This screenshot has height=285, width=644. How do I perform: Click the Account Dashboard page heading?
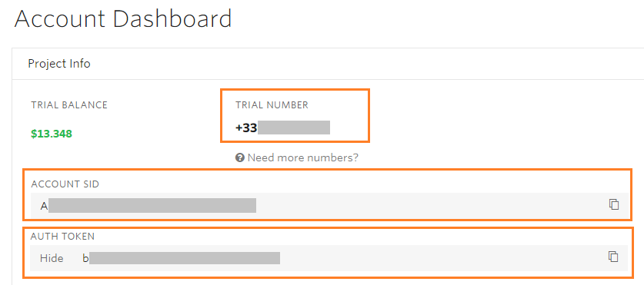click(x=123, y=18)
